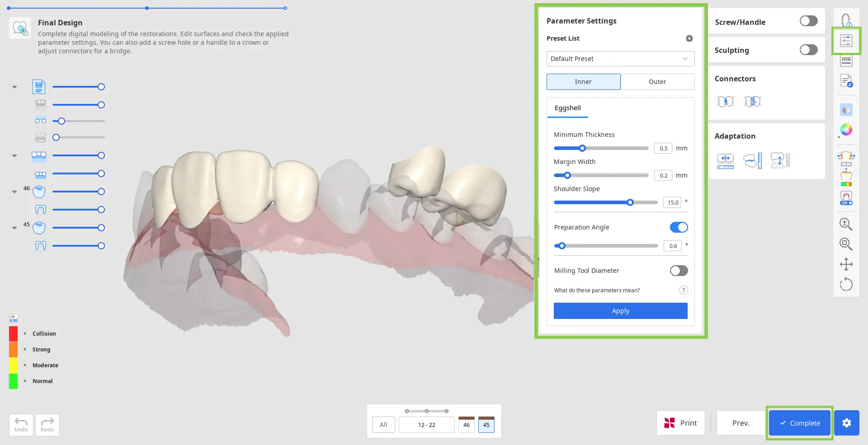This screenshot has height=445, width=868.
Task: Collapse the tooth 46 tree group
Action: click(x=14, y=192)
